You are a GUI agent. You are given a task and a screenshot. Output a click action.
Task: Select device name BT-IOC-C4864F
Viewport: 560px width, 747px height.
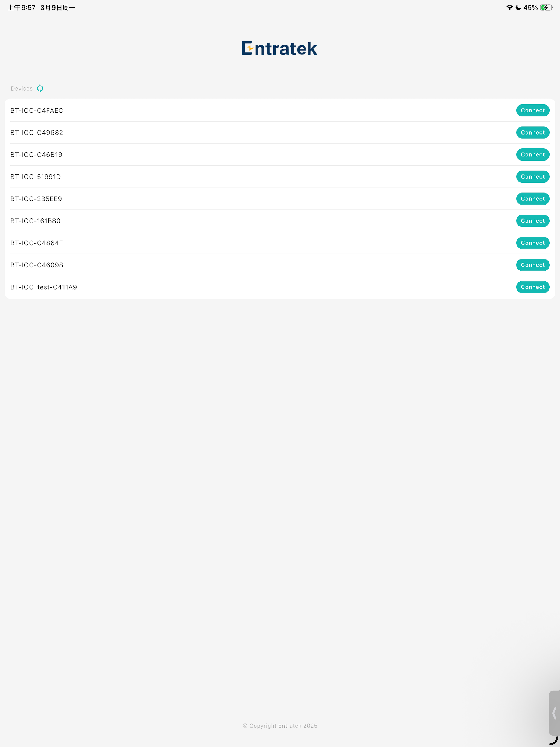36,243
